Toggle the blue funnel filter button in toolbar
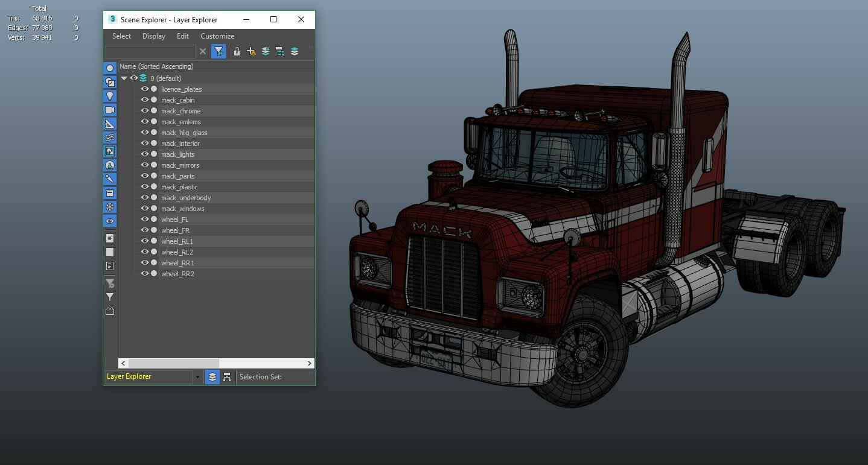Viewport: 868px width, 465px height. click(x=219, y=52)
